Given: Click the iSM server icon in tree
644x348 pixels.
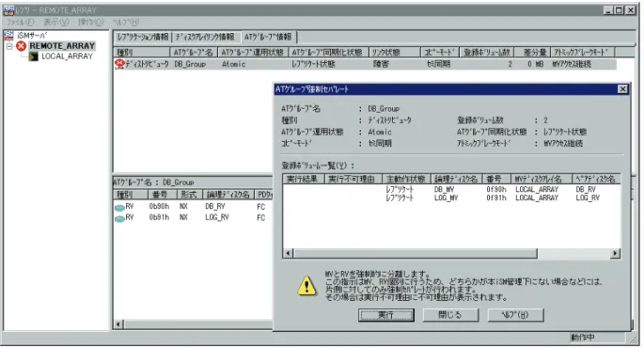Looking at the screenshot, I should [x=8, y=36].
